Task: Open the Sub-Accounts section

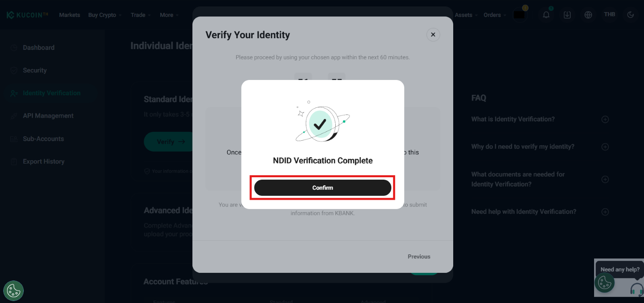Action: click(x=42, y=139)
